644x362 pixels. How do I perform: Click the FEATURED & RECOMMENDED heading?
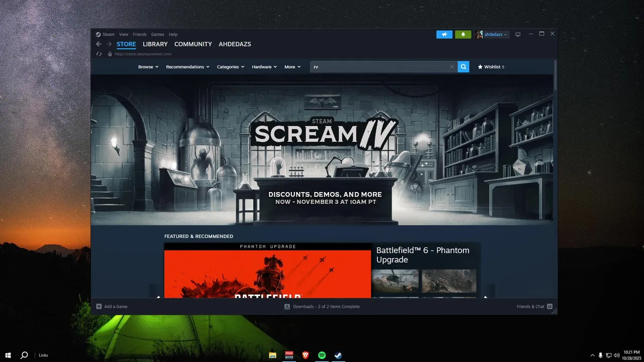pos(199,236)
